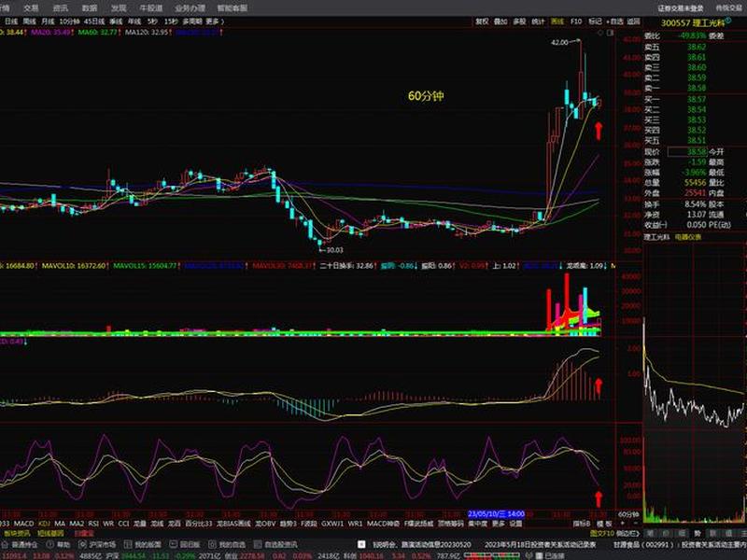This screenshot has height=560, width=747.
Task: Click the 300557 理工光科 stock title
Action: pyautogui.click(x=693, y=22)
